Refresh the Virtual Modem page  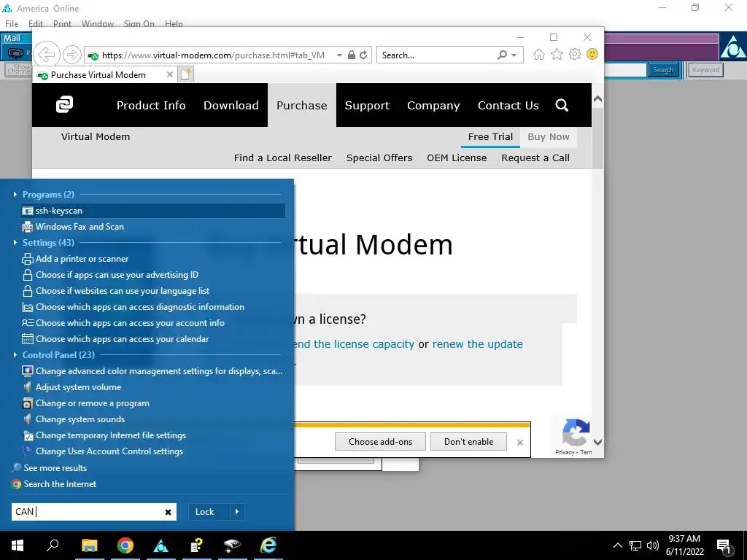coord(363,55)
